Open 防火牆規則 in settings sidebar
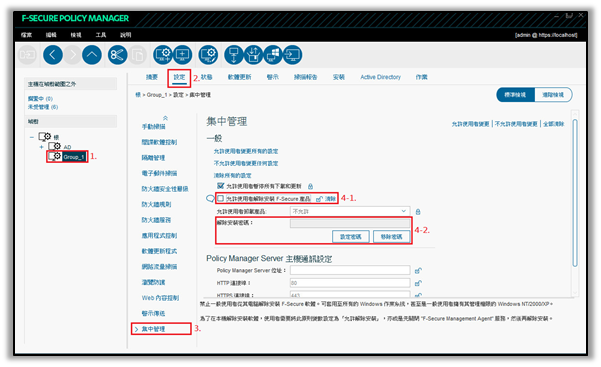Image resolution: width=601 pixels, height=367 pixels. tap(156, 204)
